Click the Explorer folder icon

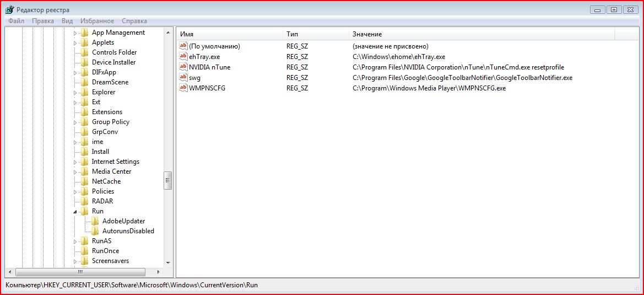(85, 92)
